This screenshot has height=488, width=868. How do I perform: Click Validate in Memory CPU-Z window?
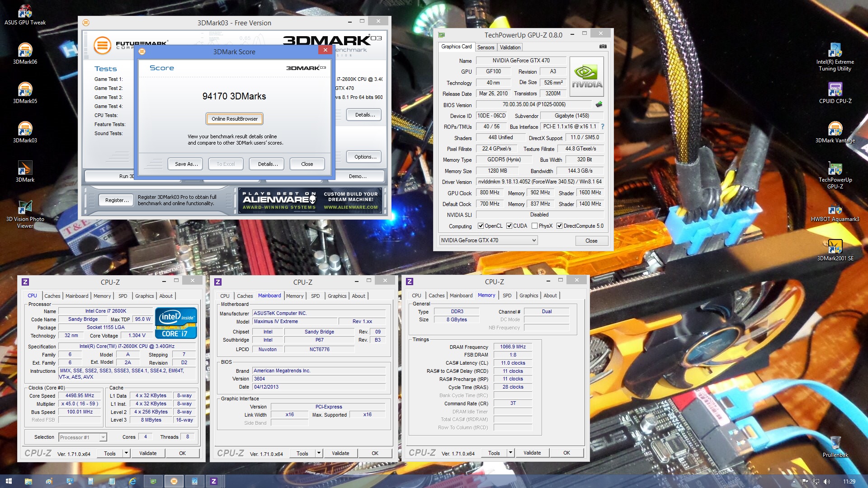tap(532, 452)
